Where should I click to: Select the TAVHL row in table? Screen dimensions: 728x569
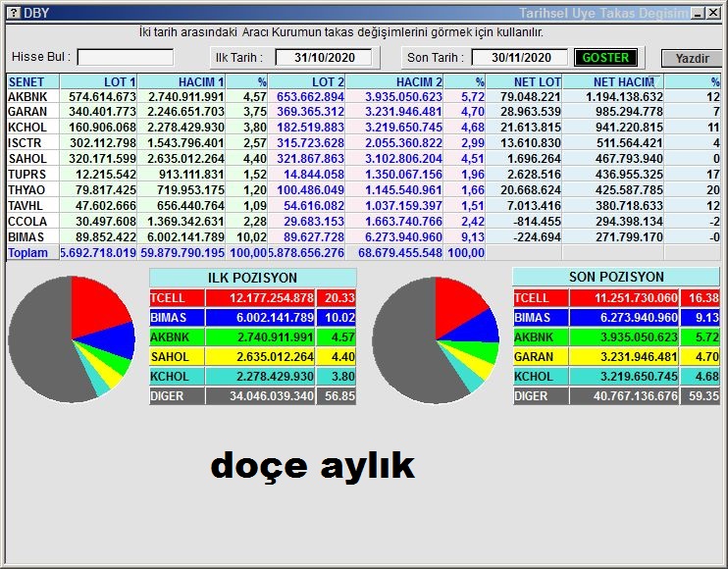click(x=364, y=206)
